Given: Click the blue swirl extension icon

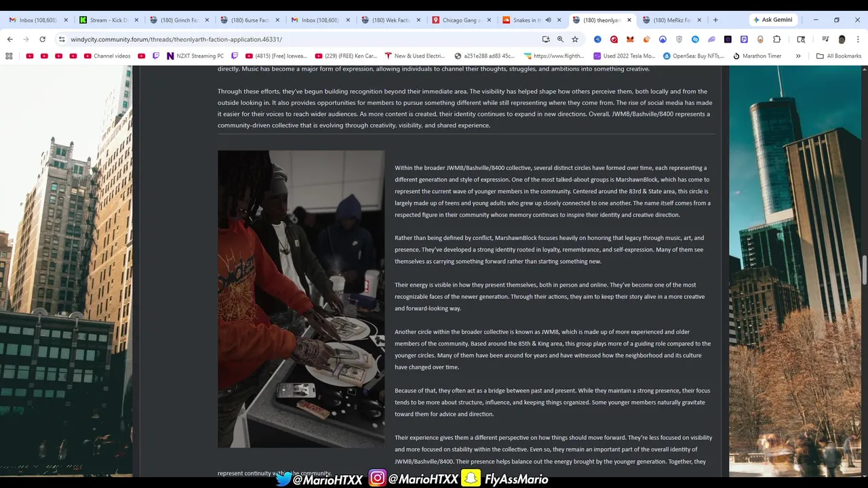Looking at the screenshot, I should tap(695, 39).
